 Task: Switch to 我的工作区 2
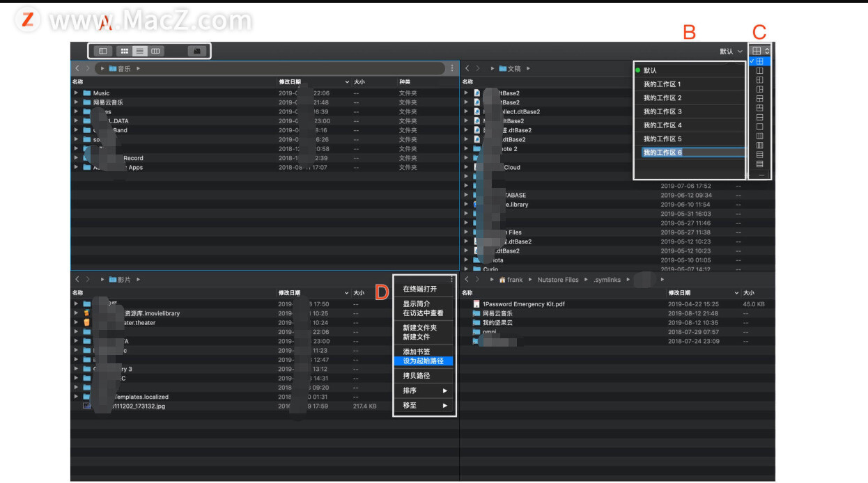coord(689,97)
